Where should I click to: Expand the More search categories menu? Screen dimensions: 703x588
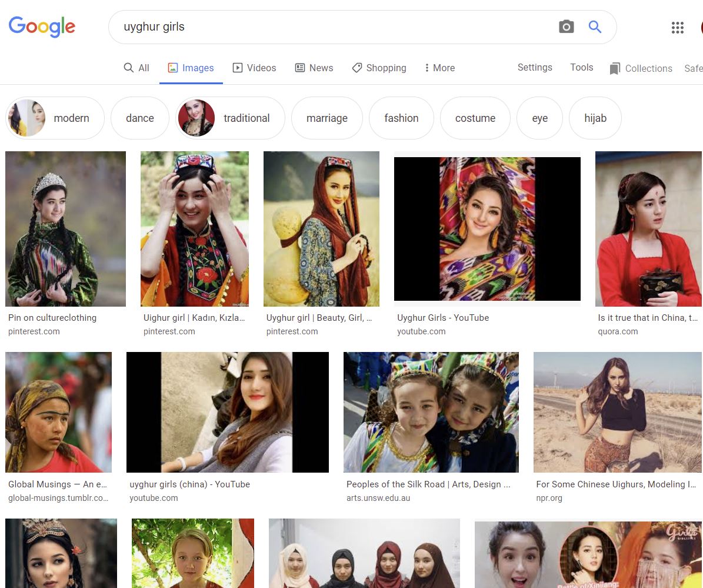point(439,68)
